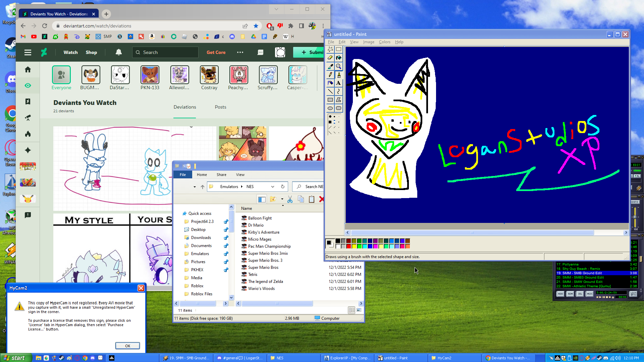The image size is (644, 362).
Task: Bookmark page with Chrome star icon
Action: [256, 26]
